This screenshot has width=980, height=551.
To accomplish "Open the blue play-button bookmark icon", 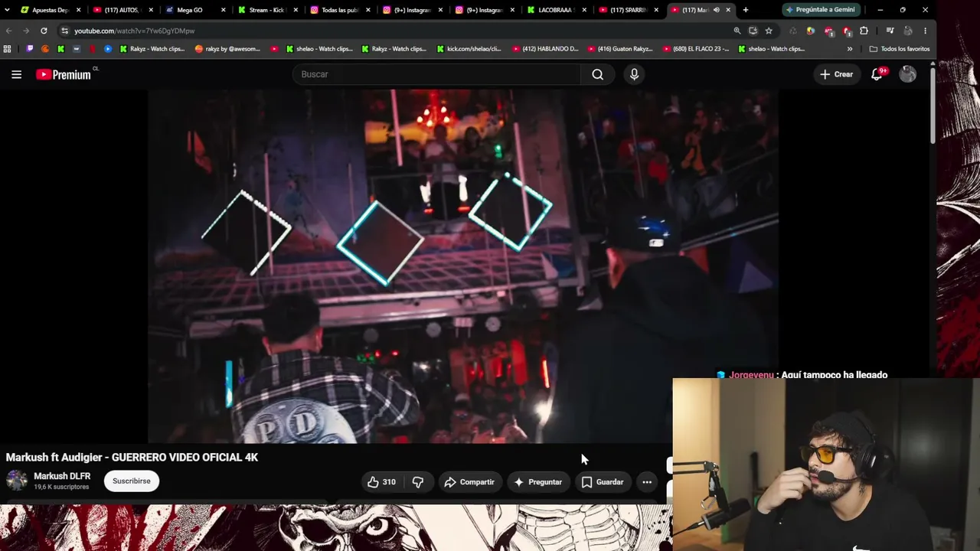I will (x=108, y=49).
